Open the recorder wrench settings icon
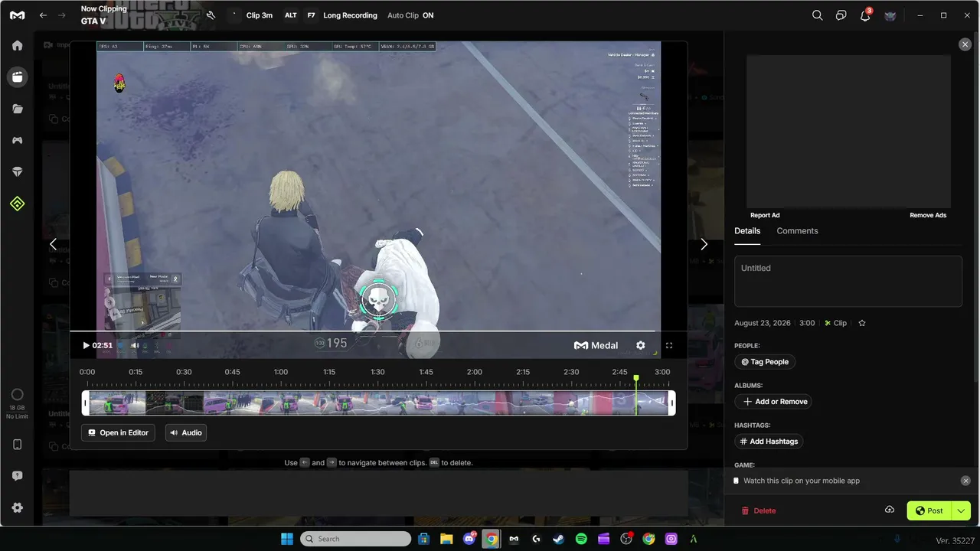 211,15
